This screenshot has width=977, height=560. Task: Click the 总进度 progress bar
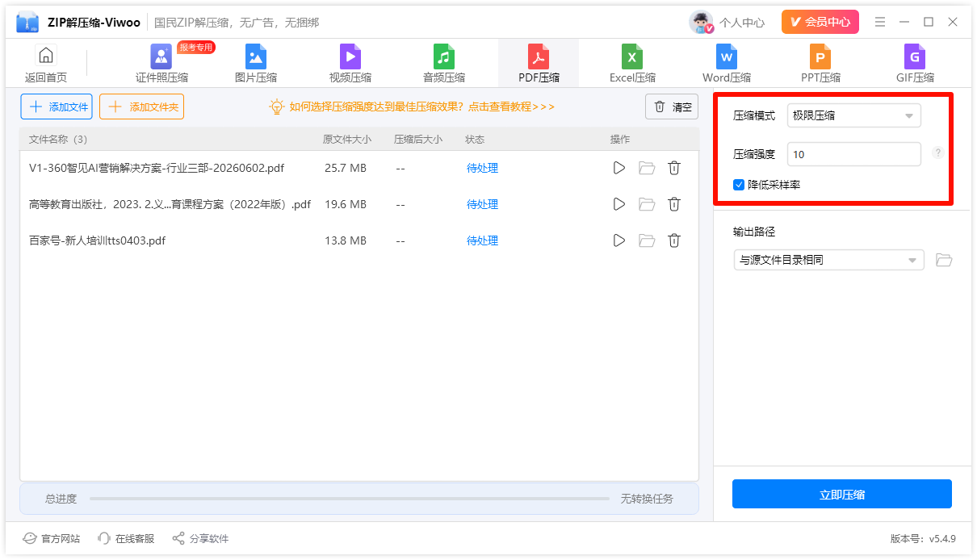pyautogui.click(x=350, y=499)
